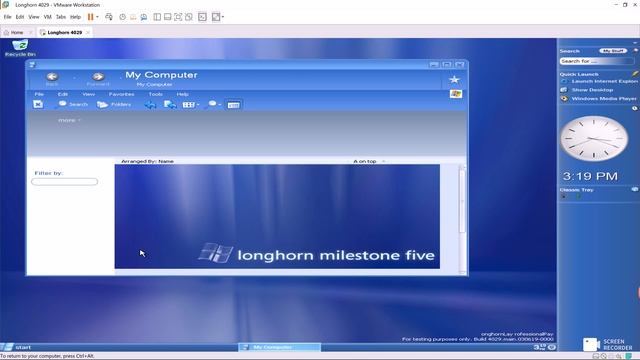640x360 pixels.
Task: Open the Recycle Bin desktop icon
Action: coord(20,48)
